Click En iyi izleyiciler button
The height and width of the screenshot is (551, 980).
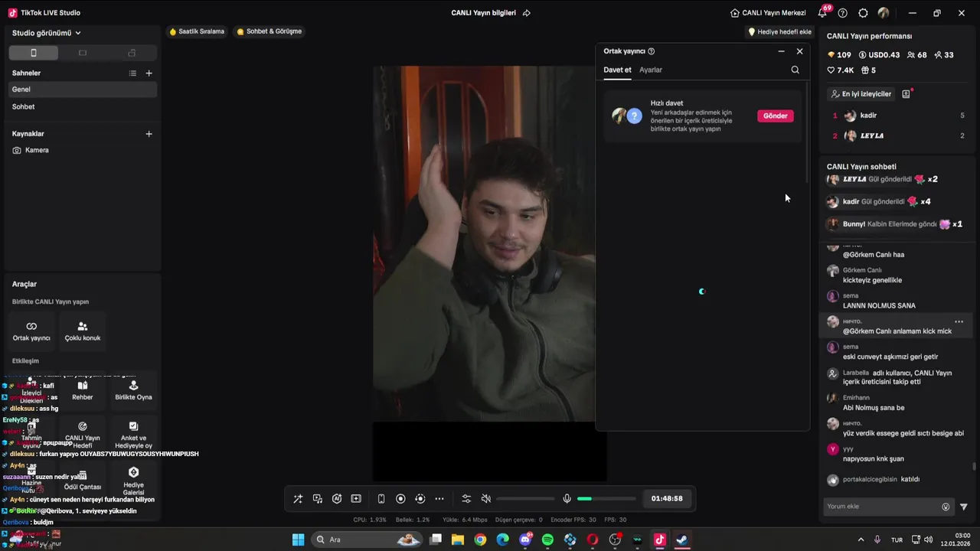[x=861, y=94]
